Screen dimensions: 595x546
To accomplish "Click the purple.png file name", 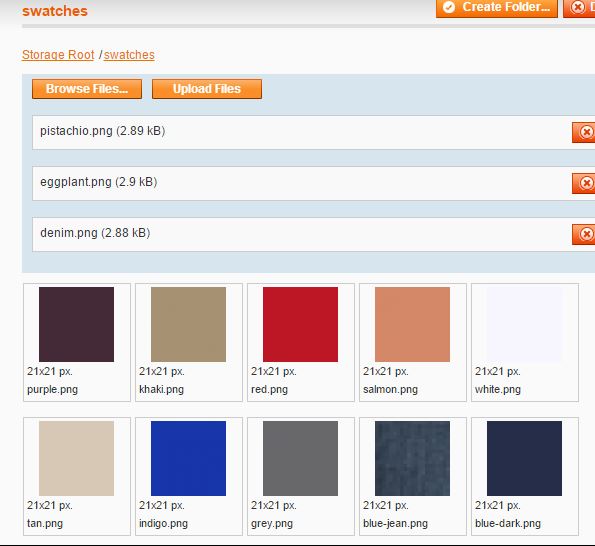I will click(x=52, y=390).
